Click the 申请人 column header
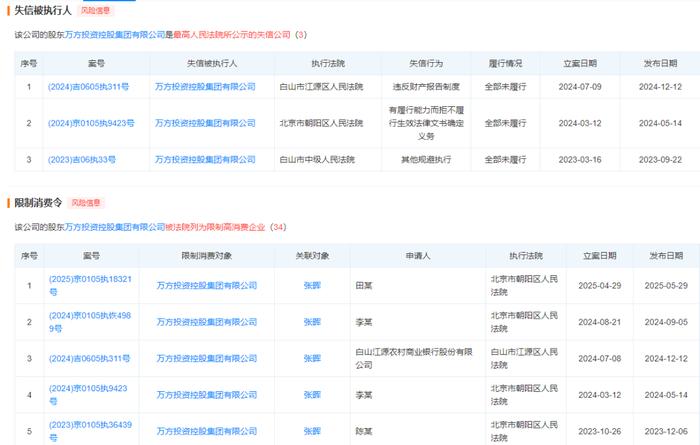Viewport: 700px width, 445px height. (x=418, y=256)
